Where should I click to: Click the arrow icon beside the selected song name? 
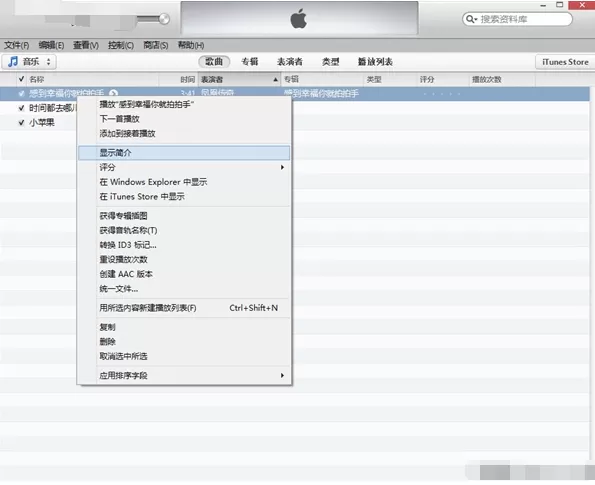(113, 93)
